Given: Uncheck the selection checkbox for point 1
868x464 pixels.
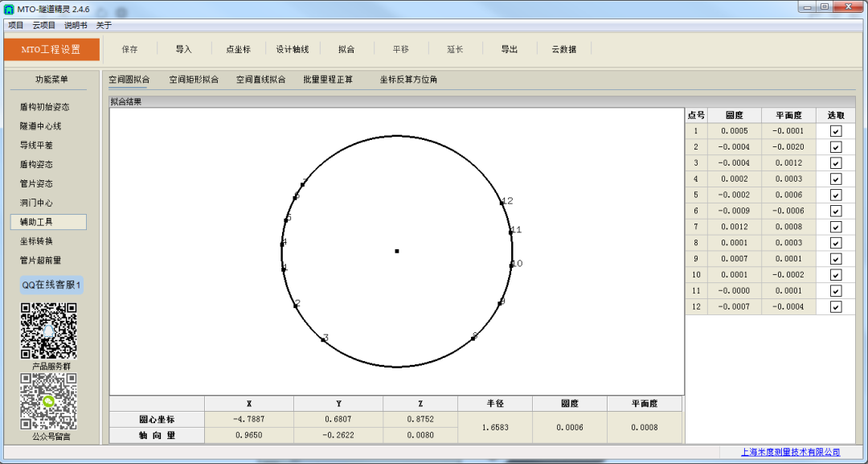Looking at the screenshot, I should [x=836, y=131].
